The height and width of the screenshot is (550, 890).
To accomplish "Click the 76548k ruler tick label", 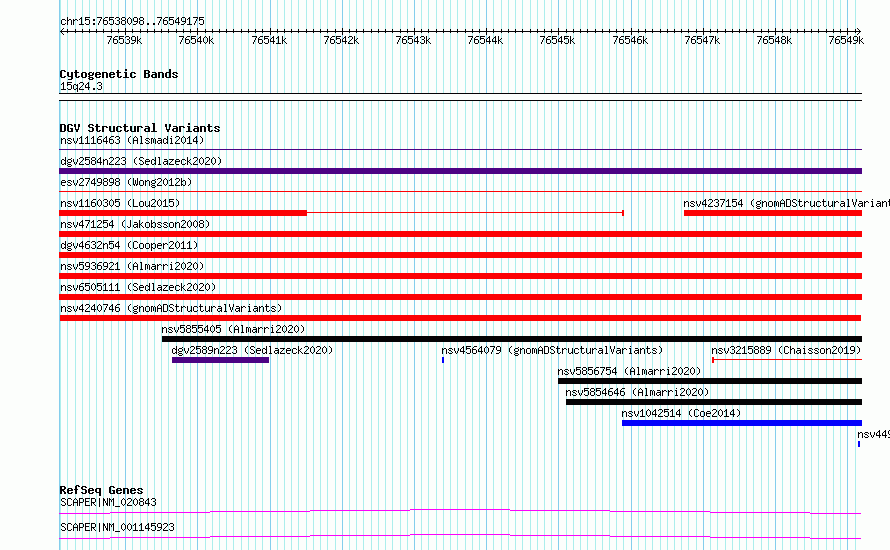I will pos(774,40).
